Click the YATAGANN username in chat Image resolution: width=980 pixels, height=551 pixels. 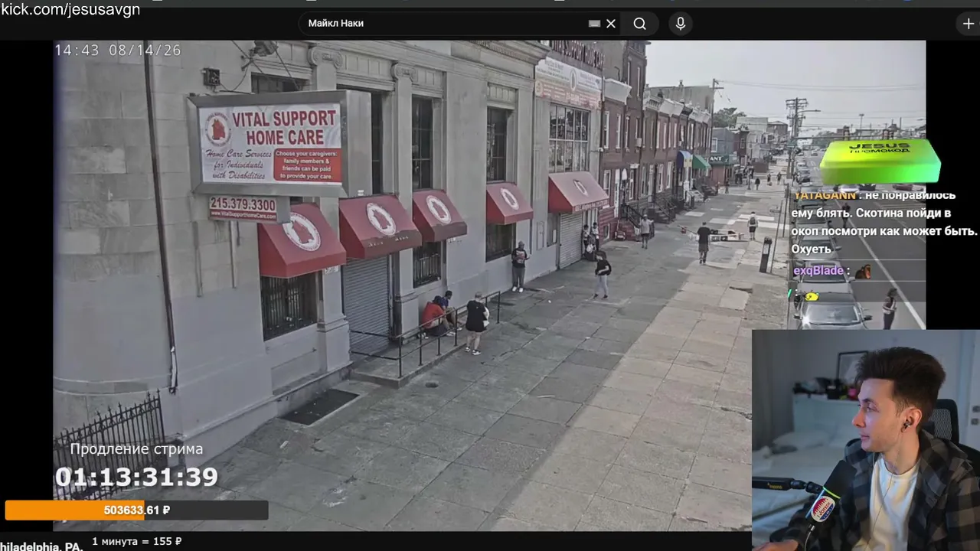(x=825, y=195)
